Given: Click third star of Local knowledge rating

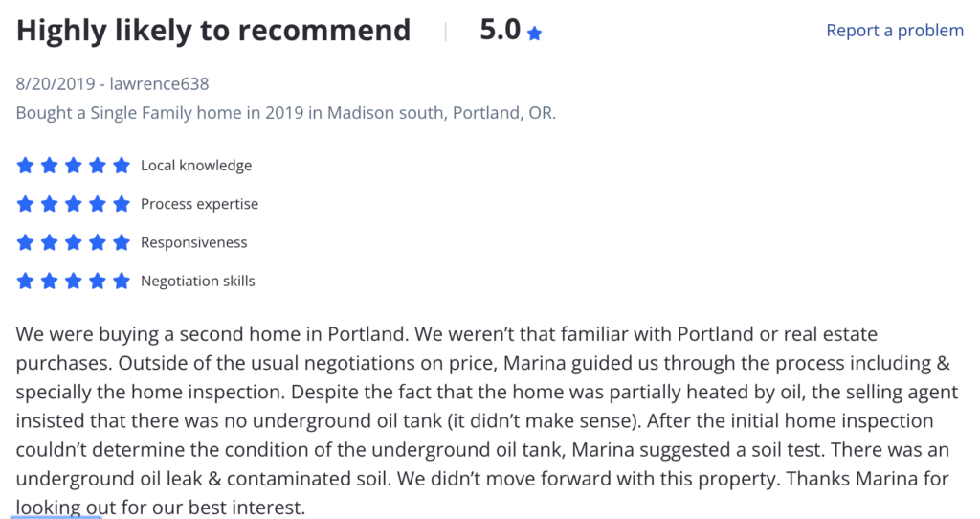Looking at the screenshot, I should point(73,166).
